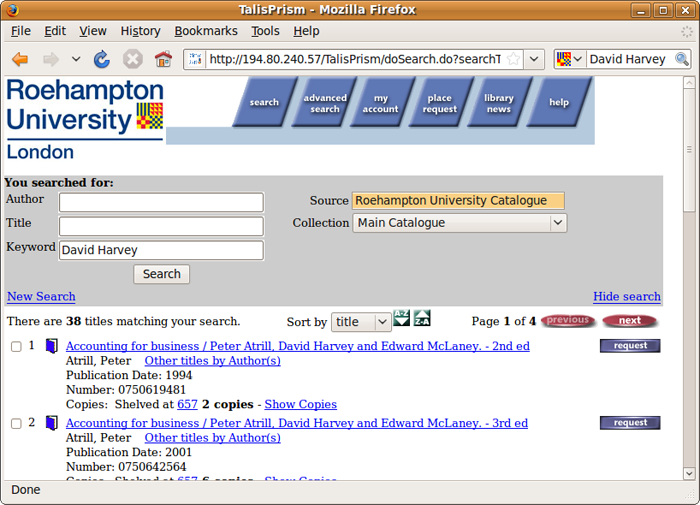Click shelf number 657 link for result 1

(x=188, y=404)
